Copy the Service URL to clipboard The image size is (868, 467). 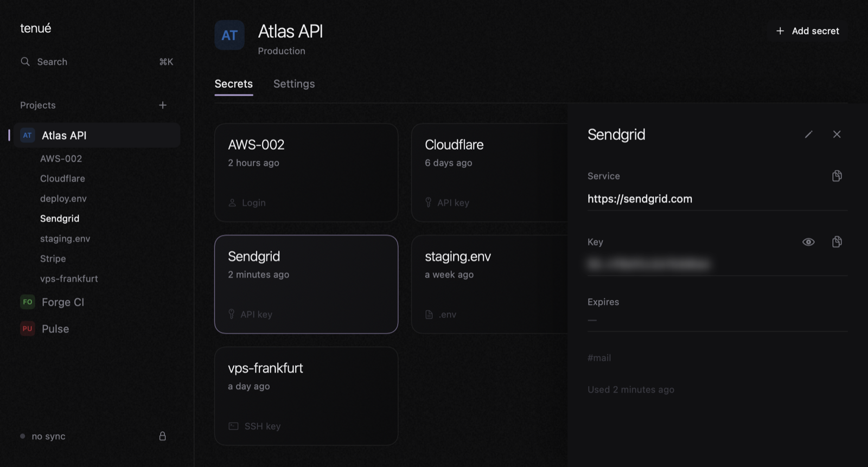point(837,176)
